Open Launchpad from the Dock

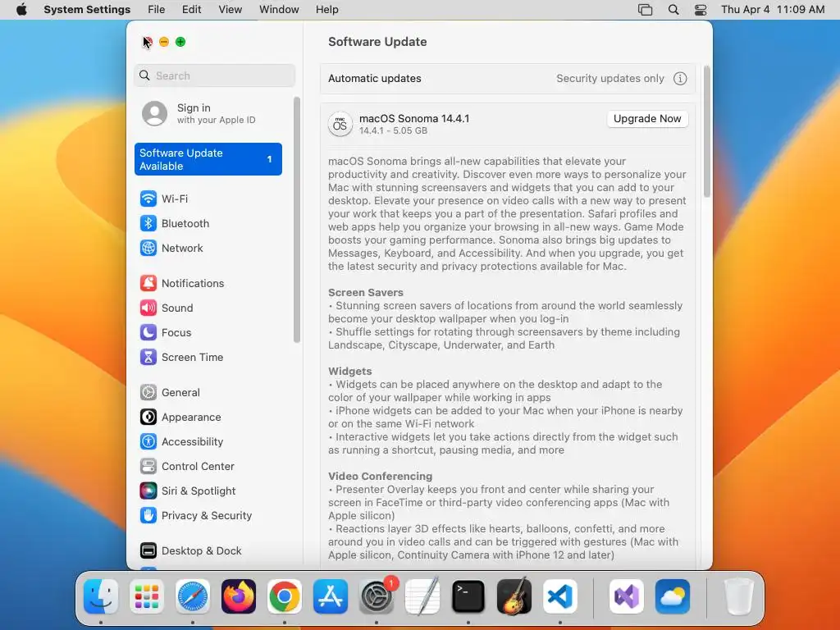click(x=147, y=596)
